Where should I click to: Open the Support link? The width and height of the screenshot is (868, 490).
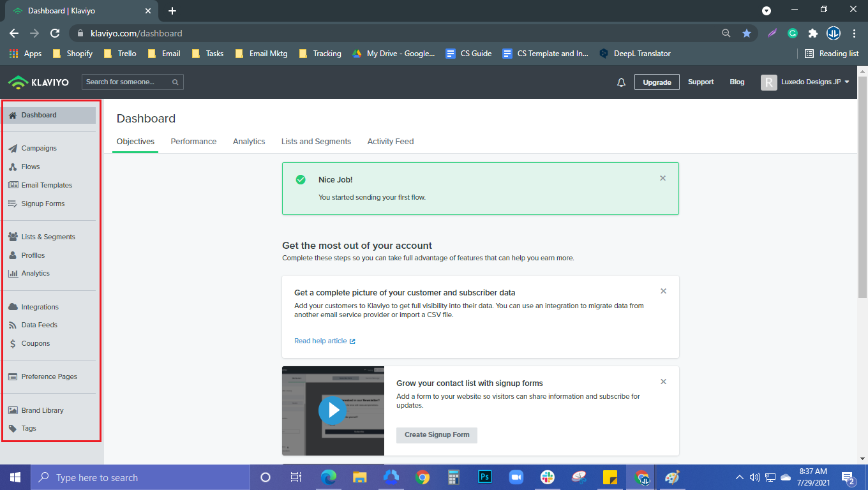[x=701, y=82]
